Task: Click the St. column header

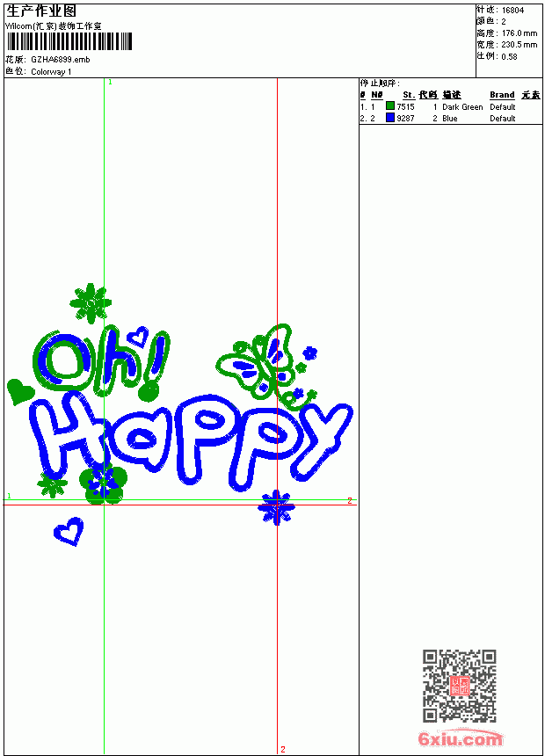Action: tap(409, 95)
